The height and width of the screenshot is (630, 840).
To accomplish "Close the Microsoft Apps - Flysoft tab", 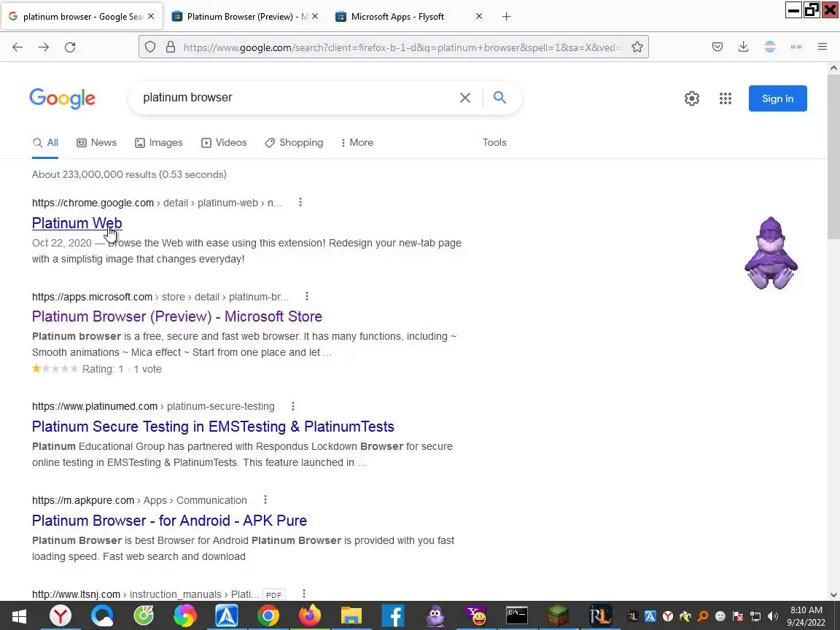I will [479, 17].
